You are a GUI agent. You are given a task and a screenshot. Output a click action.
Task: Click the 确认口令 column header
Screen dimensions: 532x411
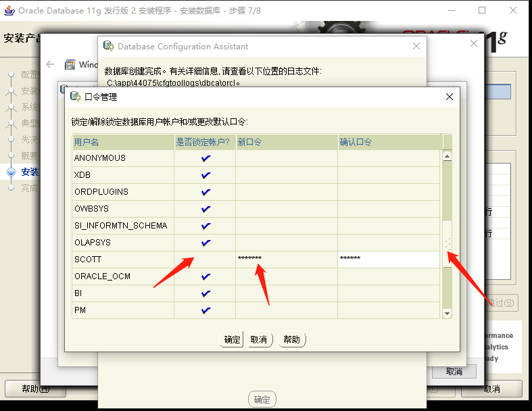coord(390,142)
